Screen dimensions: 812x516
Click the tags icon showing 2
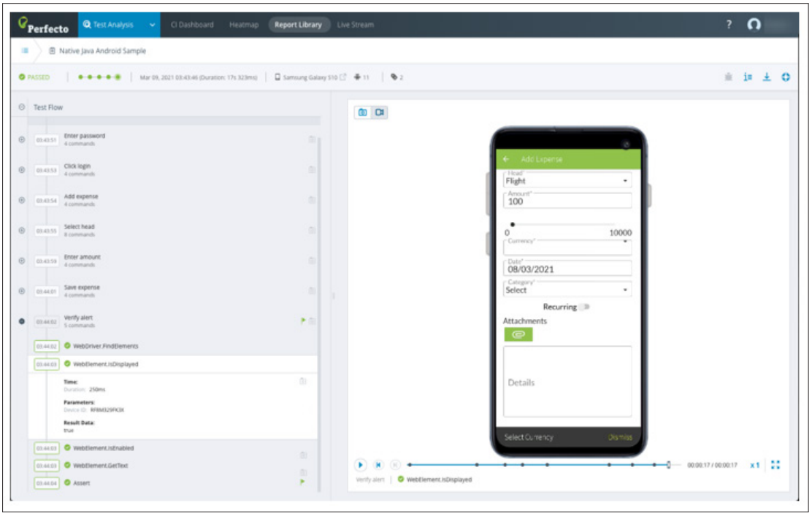point(394,77)
